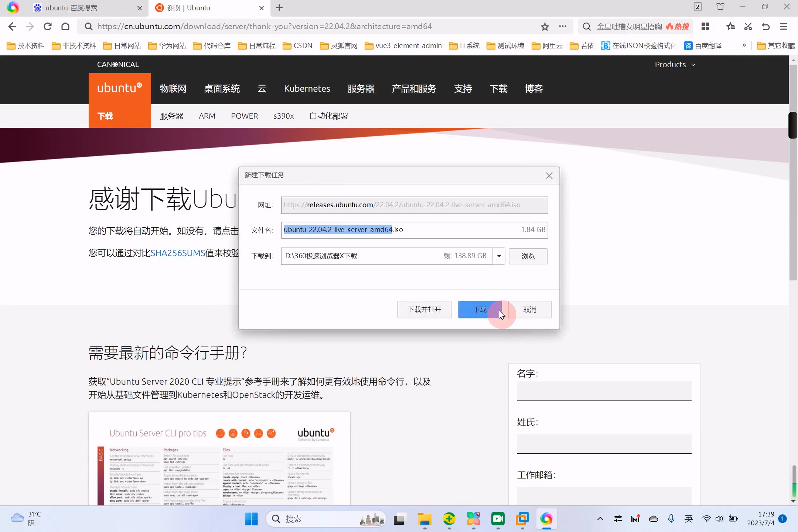Open the favorites list icon
The width and height of the screenshot is (798, 532).
(730, 27)
